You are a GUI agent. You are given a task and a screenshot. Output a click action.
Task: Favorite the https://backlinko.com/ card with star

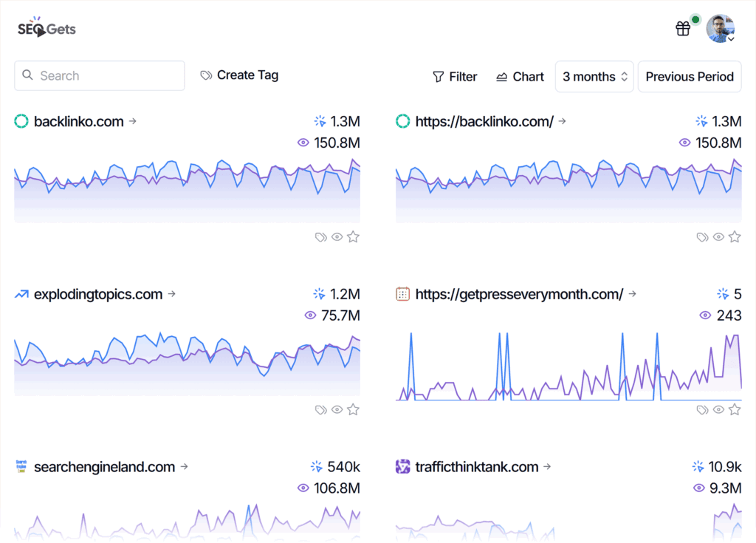(x=735, y=237)
